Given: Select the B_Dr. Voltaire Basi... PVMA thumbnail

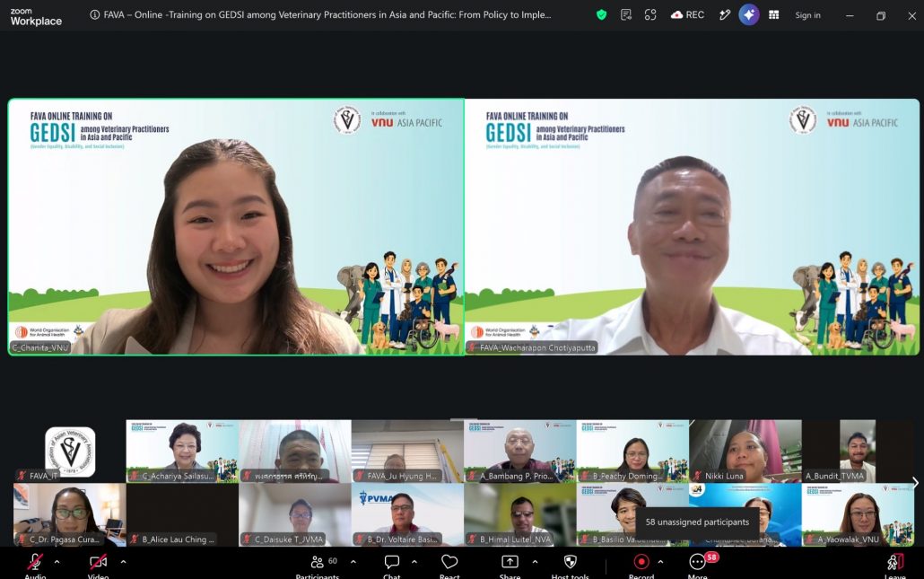Looking at the screenshot, I should [x=408, y=514].
